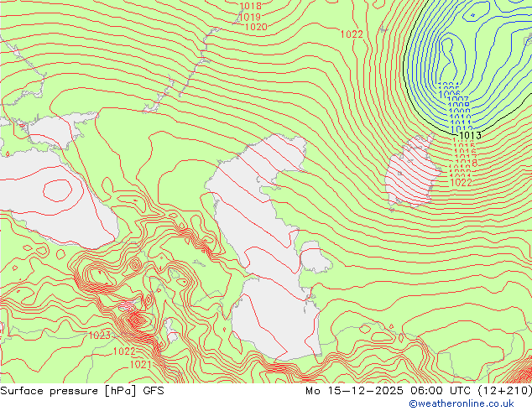This screenshot has width=532, height=411.
Task: Click the 'Mo 15-12-2025 06:00 UTC (12+210)' timestamp
Action: pos(419,391)
